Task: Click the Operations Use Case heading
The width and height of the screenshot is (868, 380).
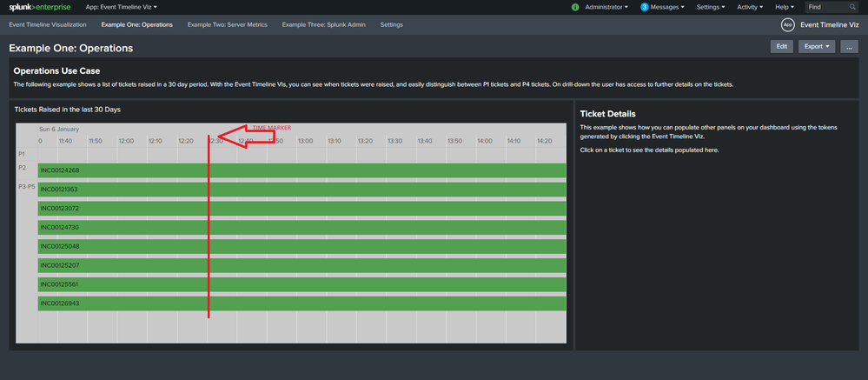Action: [x=56, y=71]
